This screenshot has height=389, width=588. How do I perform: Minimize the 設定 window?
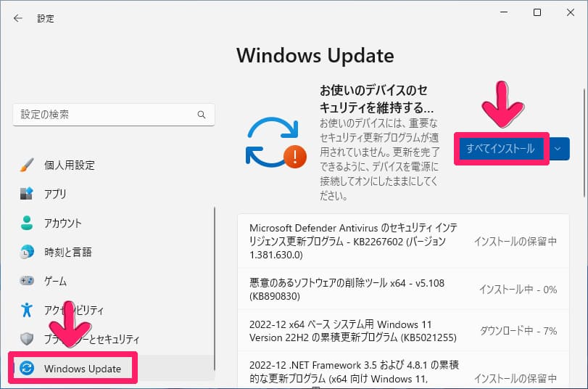504,12
